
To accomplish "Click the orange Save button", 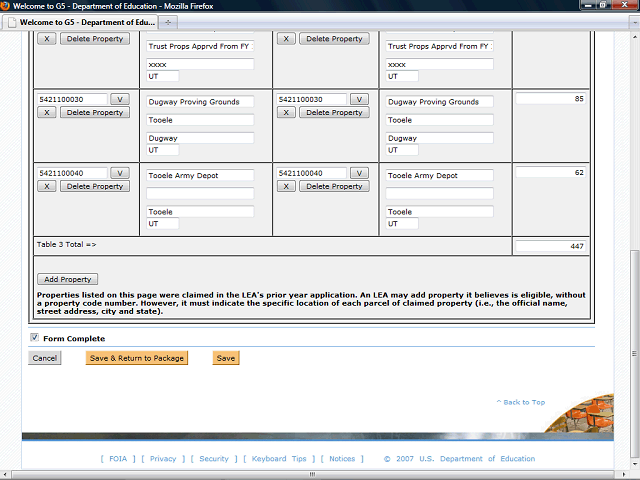I will coord(226,358).
